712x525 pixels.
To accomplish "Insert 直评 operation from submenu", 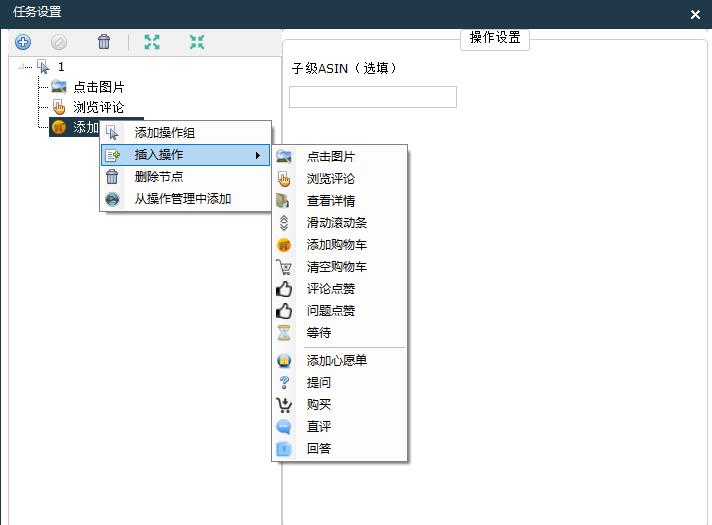I will point(340,427).
